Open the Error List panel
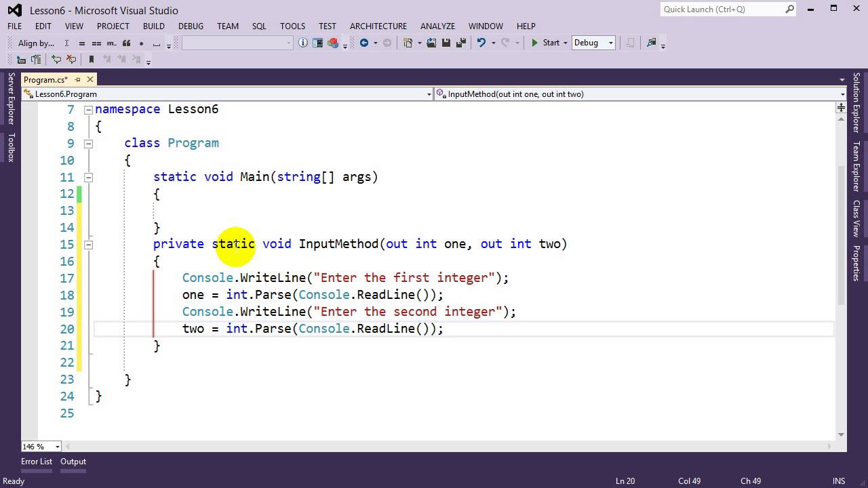 point(37,462)
